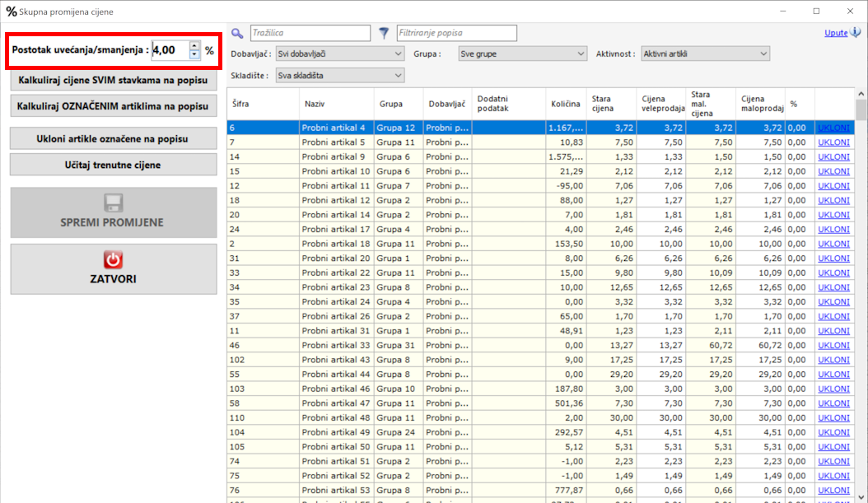
Task: Click the table's scroll up arrow
Action: pos(861,94)
